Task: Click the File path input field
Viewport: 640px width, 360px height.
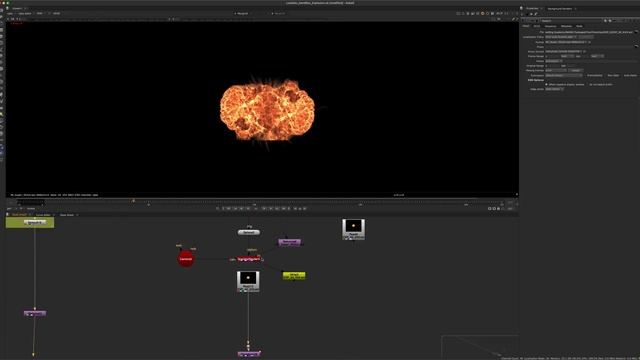Action: click(x=589, y=32)
